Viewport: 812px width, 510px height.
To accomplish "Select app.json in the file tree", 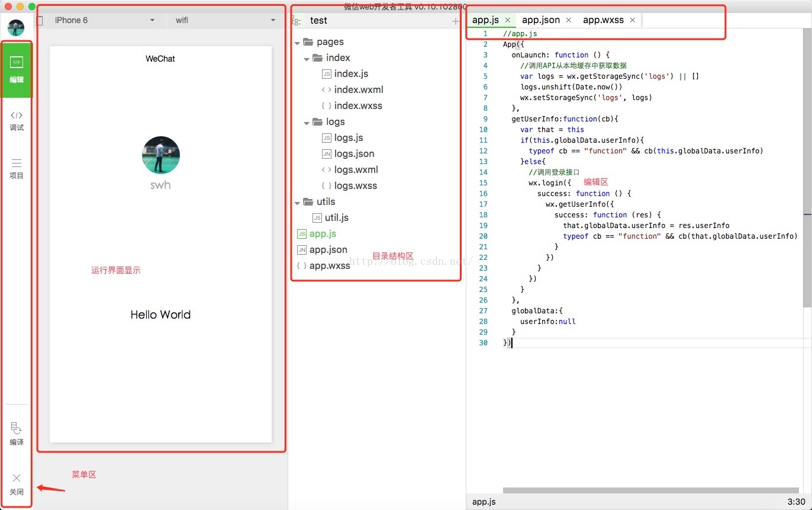I will point(322,250).
